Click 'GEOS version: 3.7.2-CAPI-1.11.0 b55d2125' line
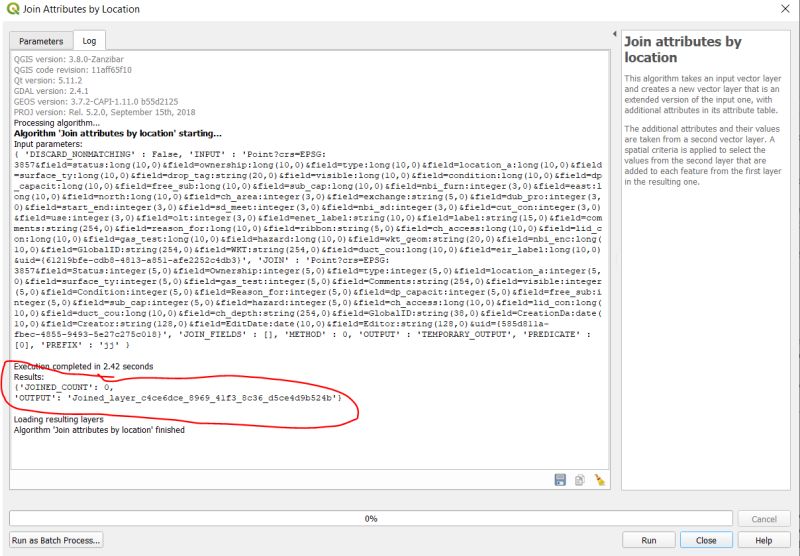The image size is (800, 556). tap(96, 102)
